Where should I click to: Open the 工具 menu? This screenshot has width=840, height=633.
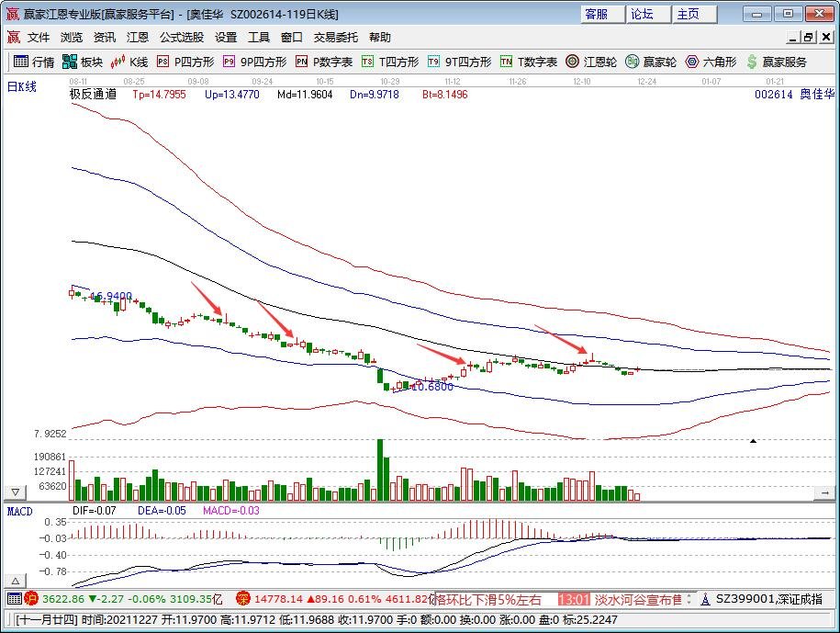pos(259,37)
